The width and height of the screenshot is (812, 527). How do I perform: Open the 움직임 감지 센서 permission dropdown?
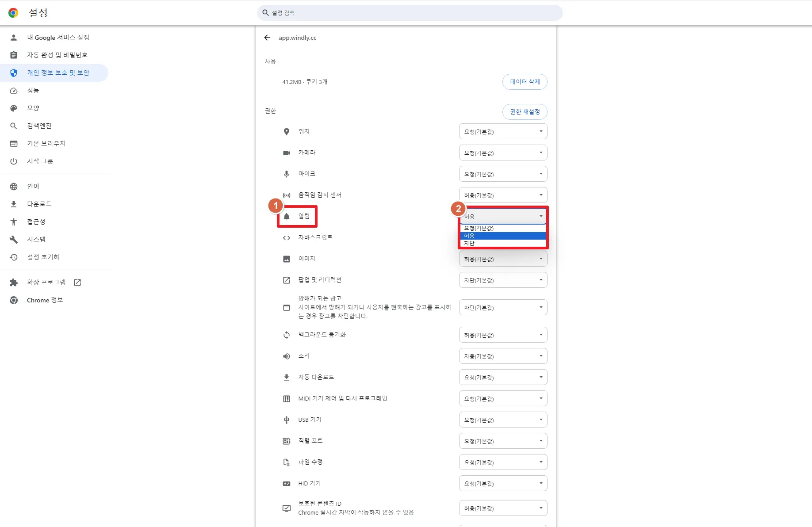click(x=503, y=195)
